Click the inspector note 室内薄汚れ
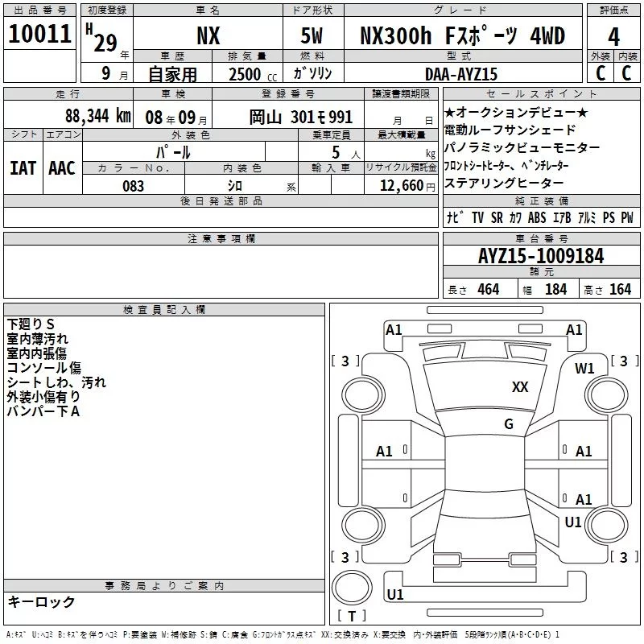644x644 pixels. (37, 339)
